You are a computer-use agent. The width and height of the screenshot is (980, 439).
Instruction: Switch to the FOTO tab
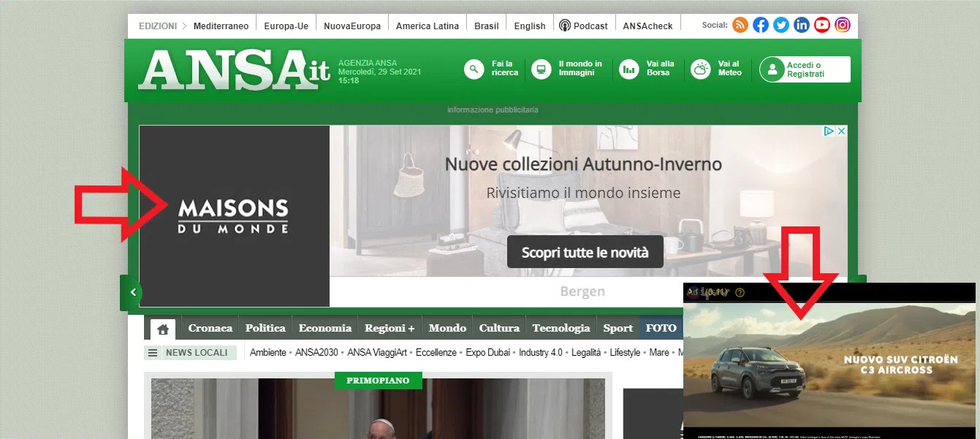coord(661,328)
